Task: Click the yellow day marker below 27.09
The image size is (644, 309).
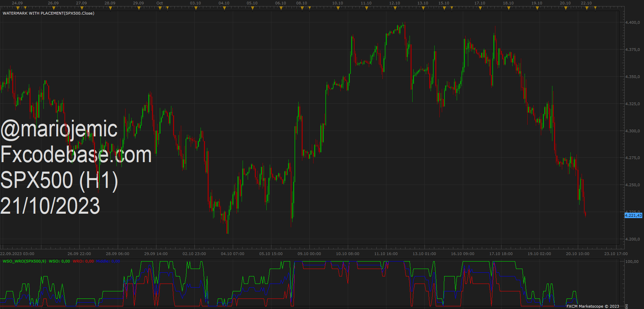Action: (x=82, y=8)
